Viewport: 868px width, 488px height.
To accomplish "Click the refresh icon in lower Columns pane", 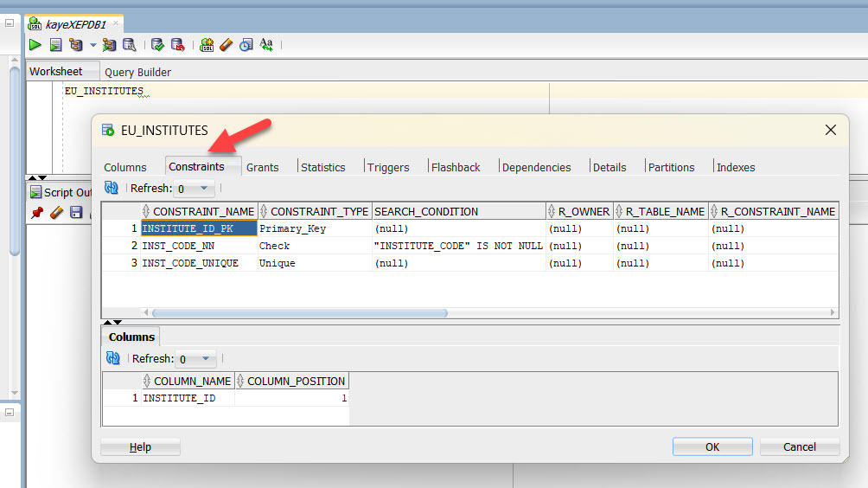I will coord(113,358).
